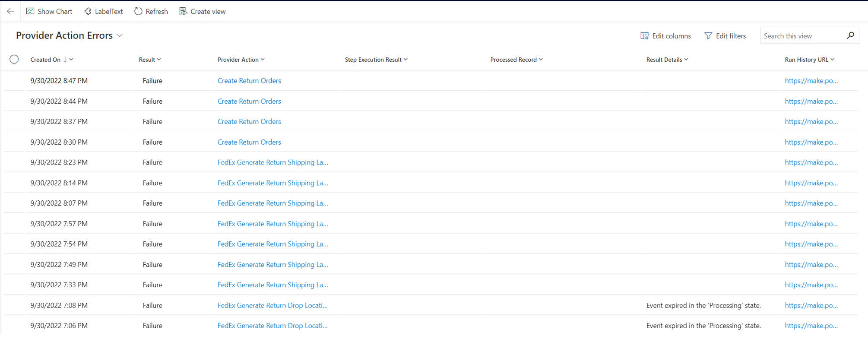868x339 pixels.
Task: Click the Edit columns text
Action: pos(672,36)
